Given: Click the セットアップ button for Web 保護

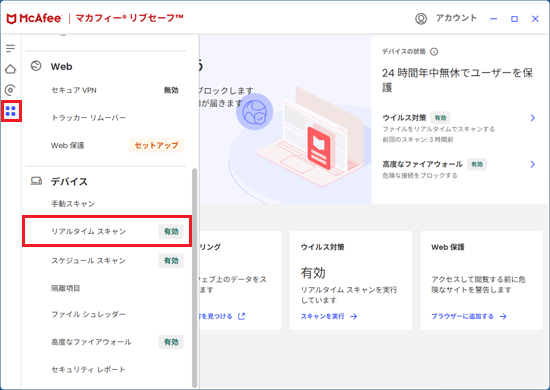Looking at the screenshot, I should [x=156, y=145].
